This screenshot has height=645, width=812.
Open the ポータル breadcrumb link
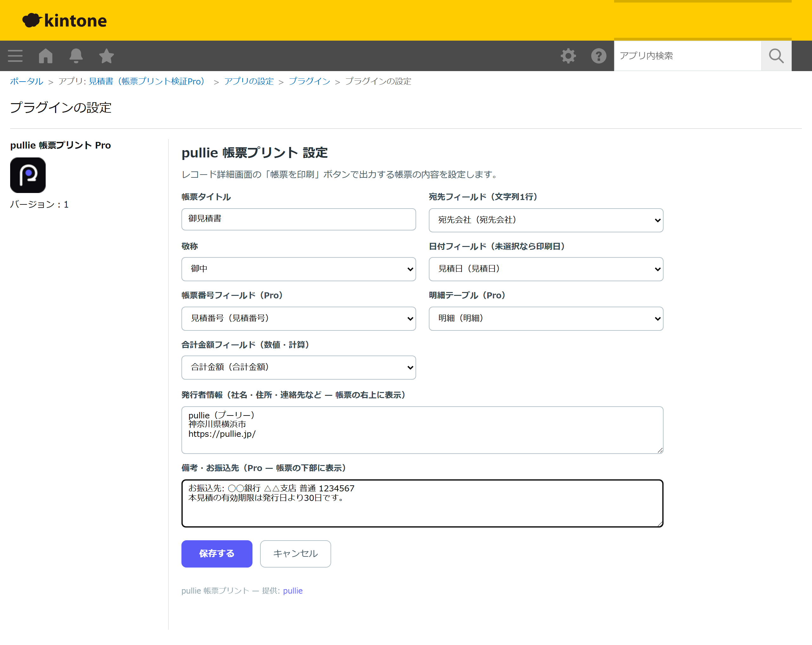tap(26, 82)
